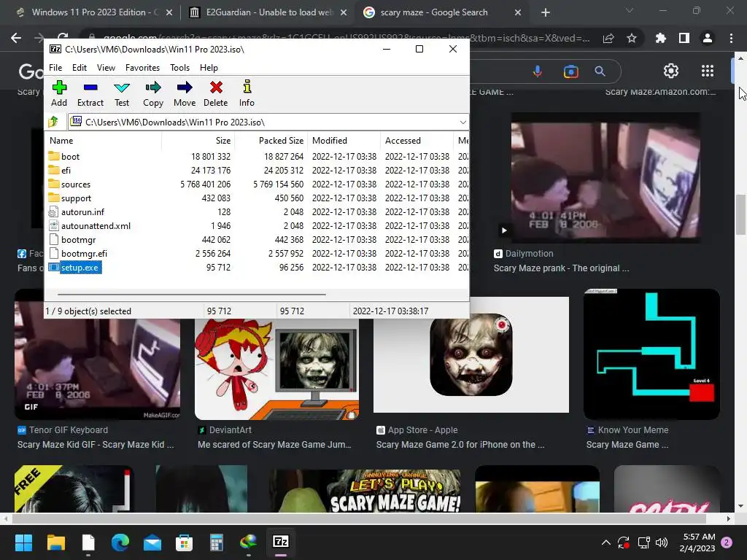
Task: Select the autorun.inf file
Action: (x=82, y=212)
